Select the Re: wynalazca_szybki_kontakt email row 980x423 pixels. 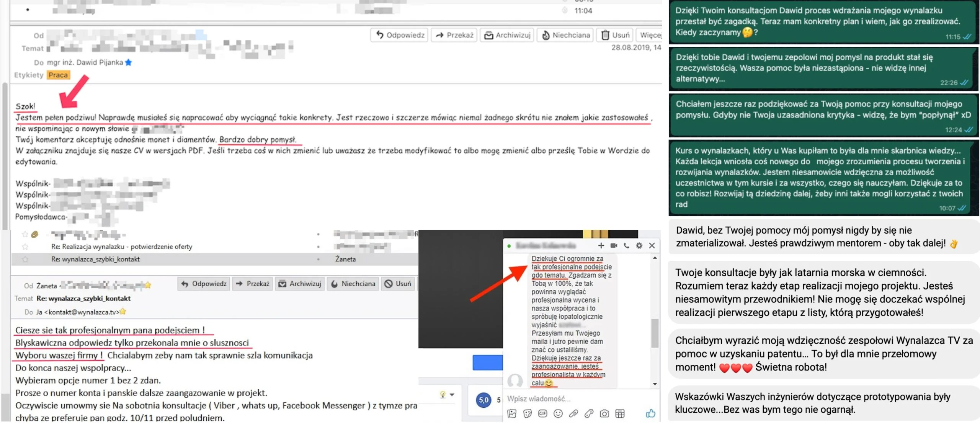[x=215, y=259]
